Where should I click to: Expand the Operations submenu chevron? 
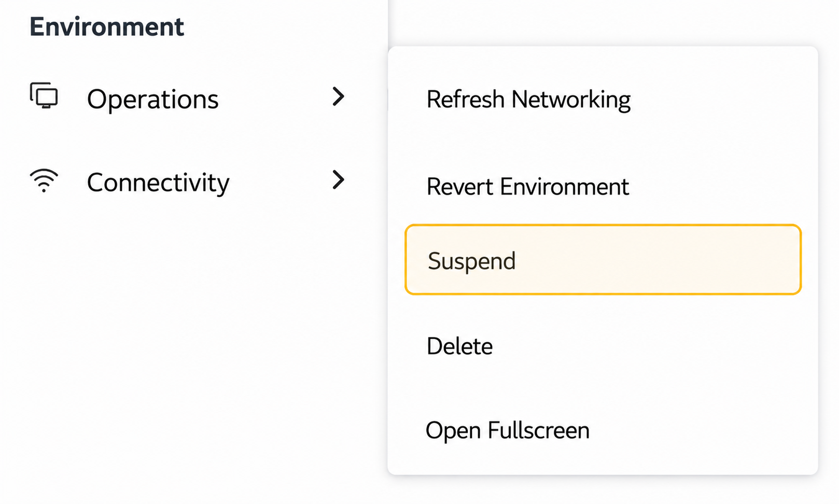pos(338,96)
